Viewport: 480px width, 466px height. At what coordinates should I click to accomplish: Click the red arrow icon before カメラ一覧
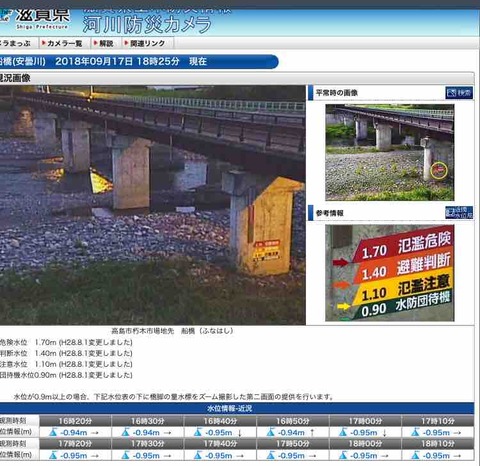point(44,43)
